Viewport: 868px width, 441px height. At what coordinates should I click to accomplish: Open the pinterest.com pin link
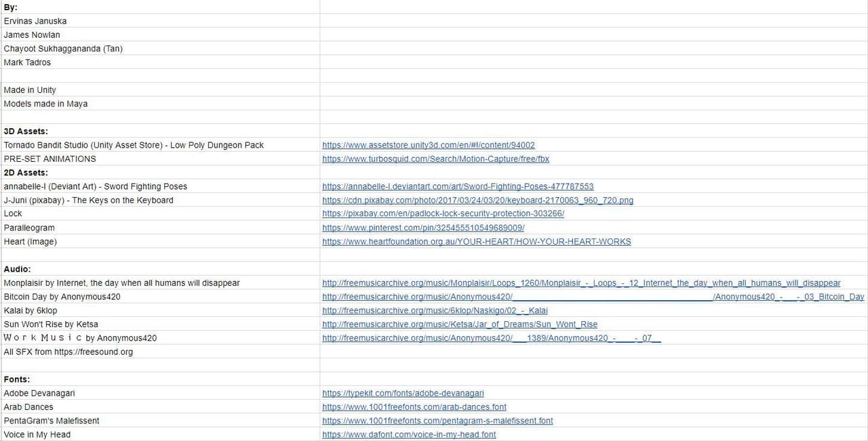pos(423,228)
